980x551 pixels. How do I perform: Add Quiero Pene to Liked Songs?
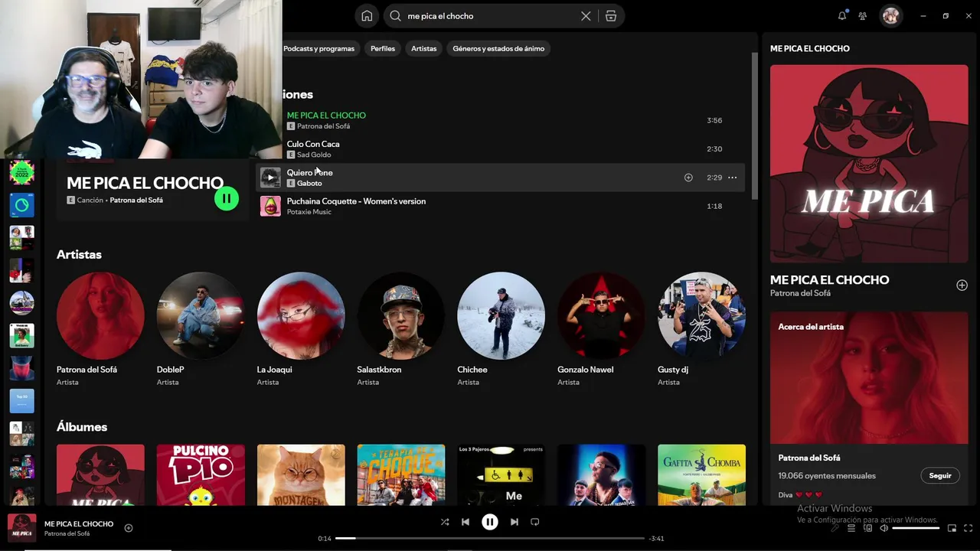pos(688,178)
